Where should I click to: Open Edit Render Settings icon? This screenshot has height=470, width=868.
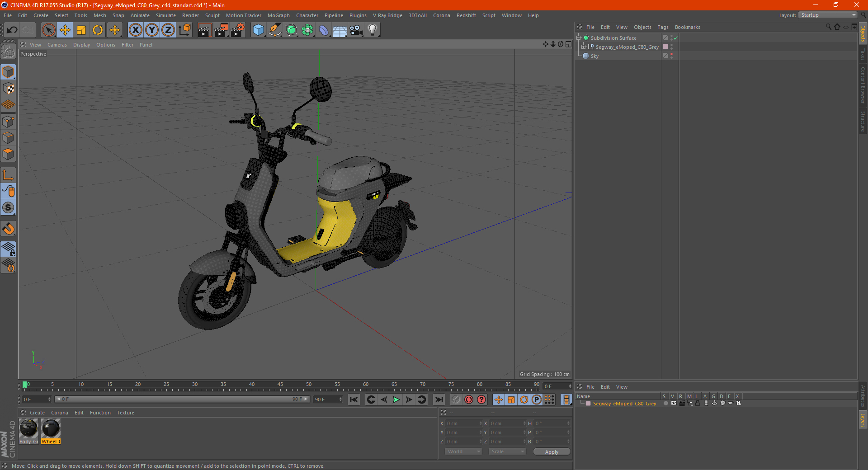click(x=238, y=30)
